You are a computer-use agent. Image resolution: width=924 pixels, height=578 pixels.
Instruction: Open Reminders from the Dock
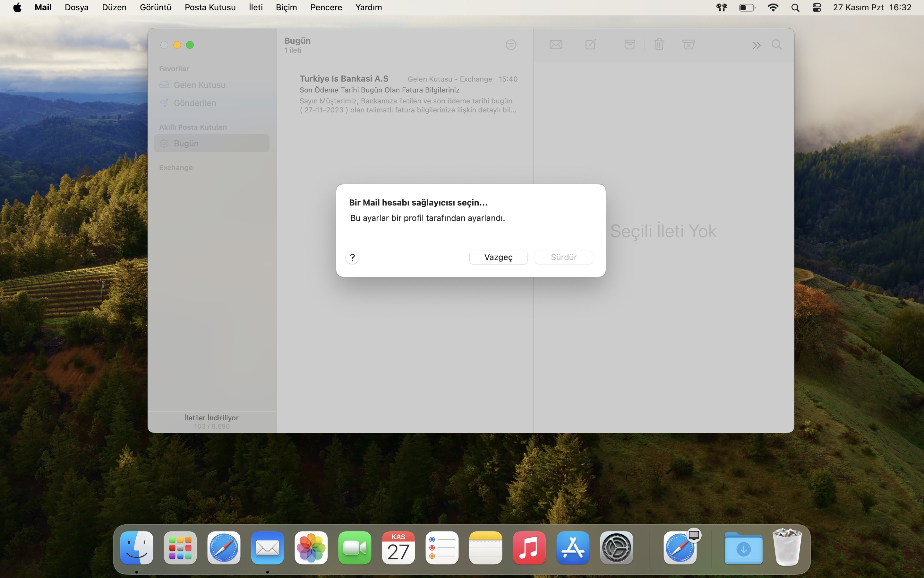pyautogui.click(x=442, y=548)
